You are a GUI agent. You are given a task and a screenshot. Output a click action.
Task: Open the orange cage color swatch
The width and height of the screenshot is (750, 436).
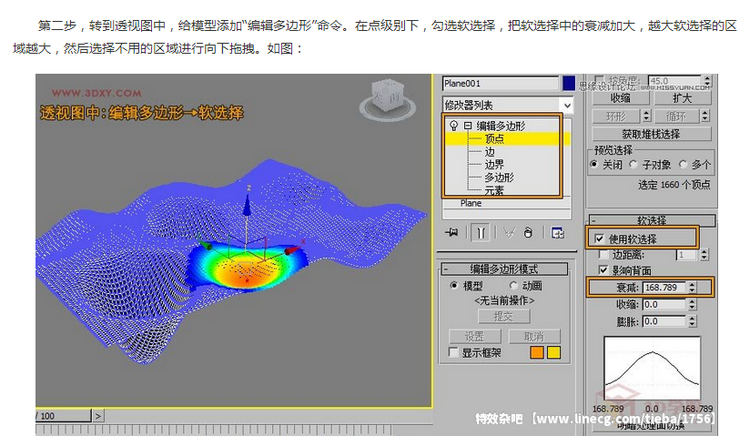pos(537,353)
